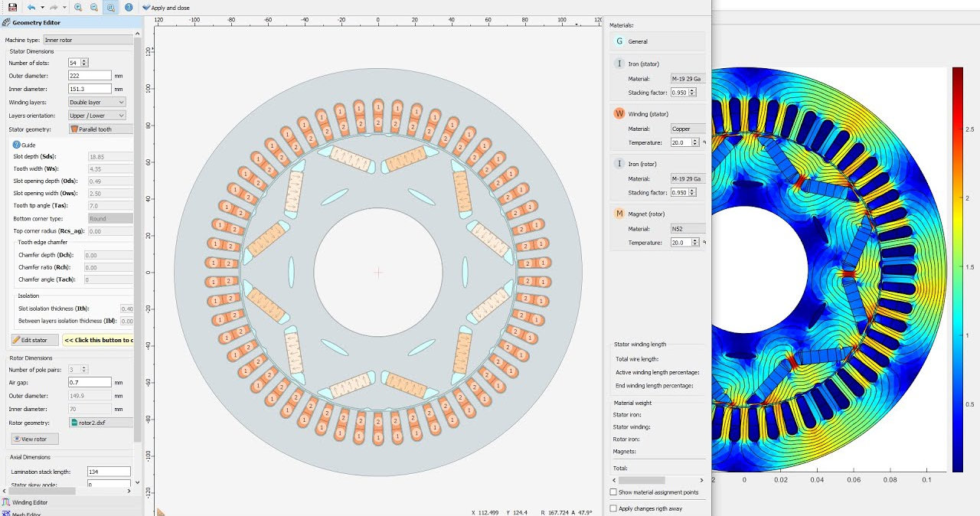Enable Apply changes right away checkbox

click(x=613, y=508)
